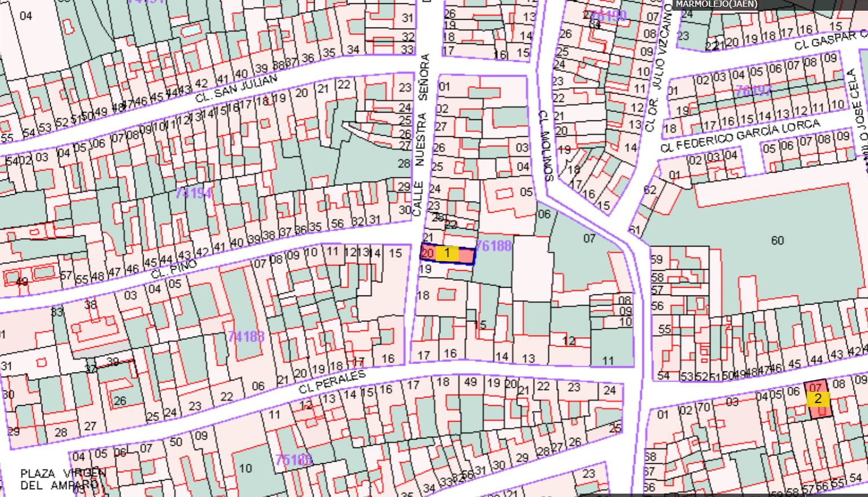Image resolution: width=868 pixels, height=497 pixels.
Task: Click the purple block number 76197
Action: 754,91
